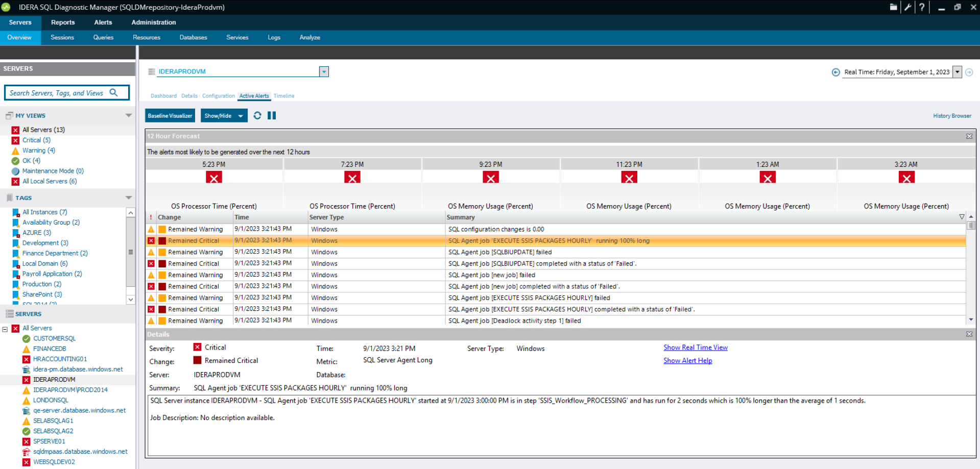Click Show Alert Help link
This screenshot has width=980, height=469.
688,361
